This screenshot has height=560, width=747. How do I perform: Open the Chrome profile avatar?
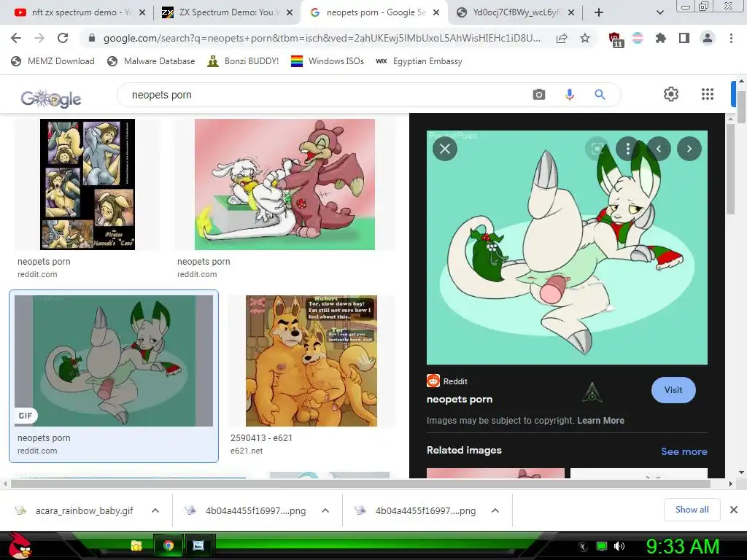pyautogui.click(x=708, y=38)
